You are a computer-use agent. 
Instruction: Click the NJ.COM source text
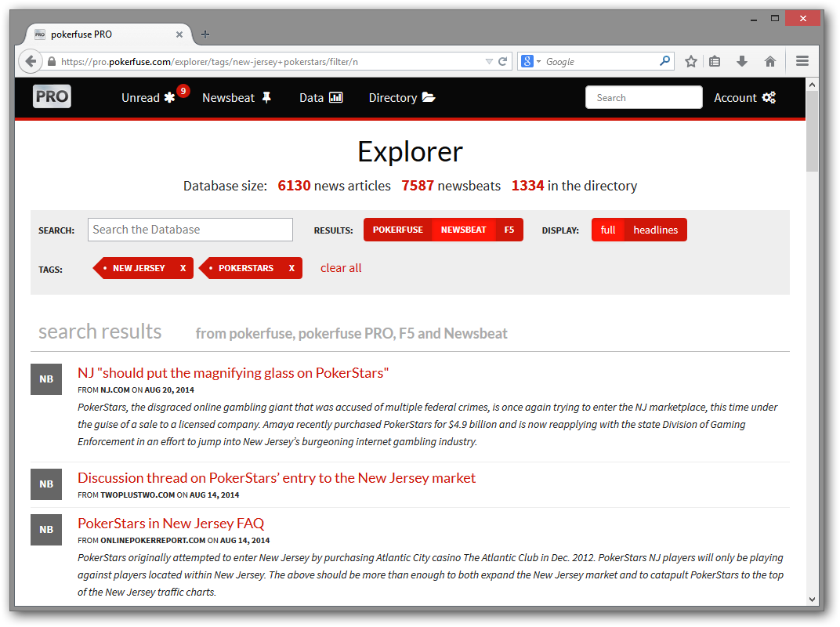point(115,390)
